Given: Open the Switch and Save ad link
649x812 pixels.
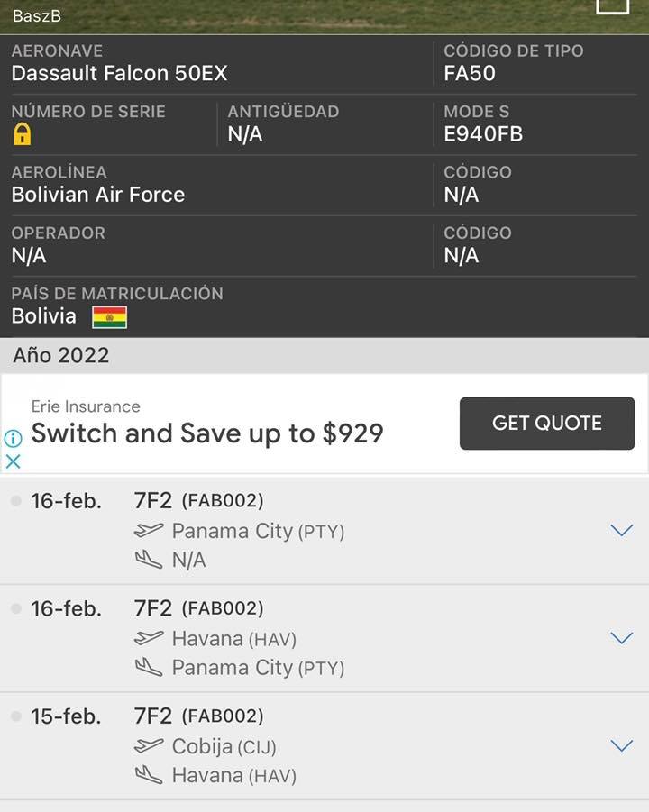Looking at the screenshot, I should 207,433.
